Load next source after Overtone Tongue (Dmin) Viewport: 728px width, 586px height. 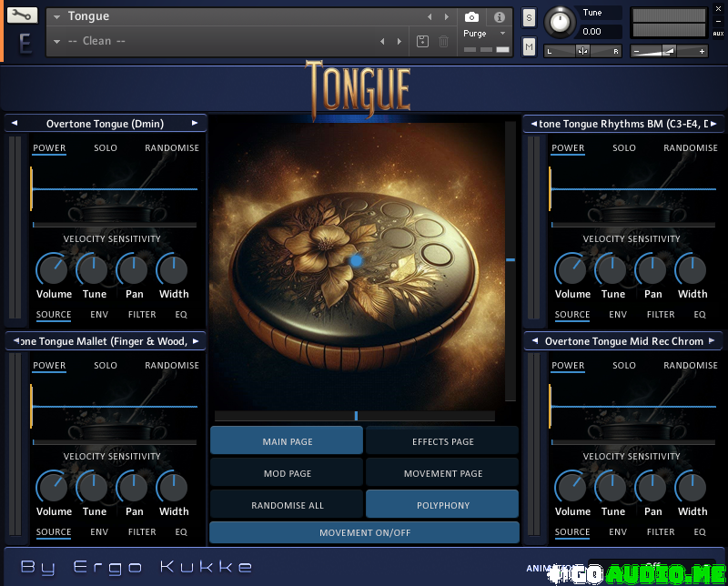pyautogui.click(x=195, y=123)
